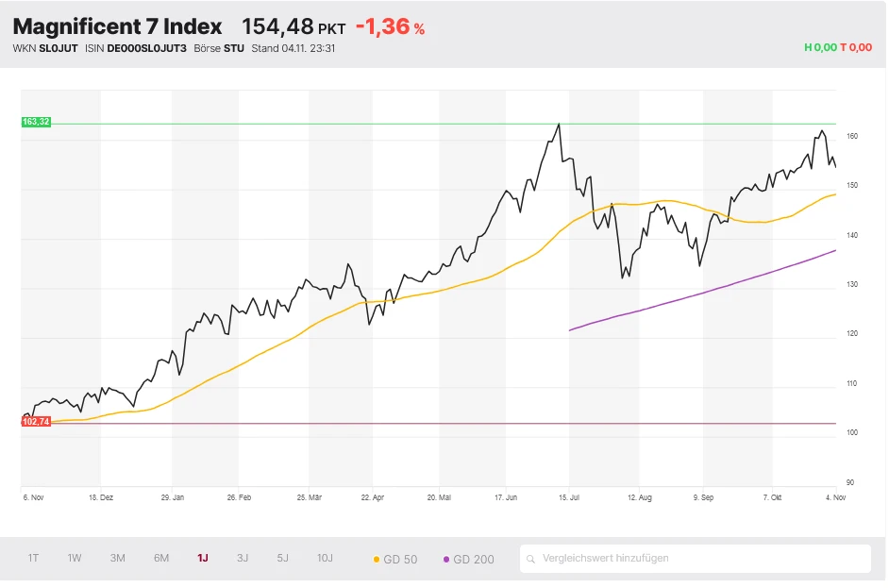Click the green 163,32 high marker
The image size is (889, 588).
coord(35,122)
